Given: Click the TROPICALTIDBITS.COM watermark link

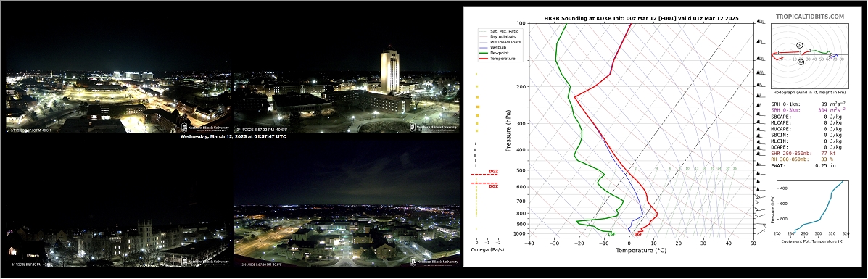Looking at the screenshot, I should (810, 17).
